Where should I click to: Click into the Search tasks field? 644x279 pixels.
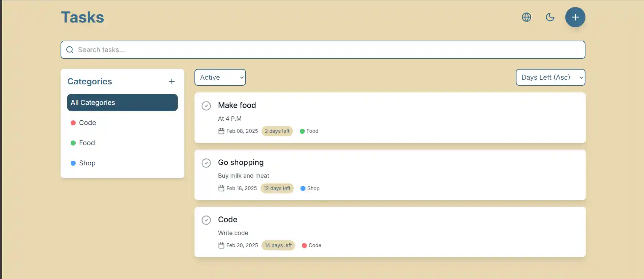point(323,50)
